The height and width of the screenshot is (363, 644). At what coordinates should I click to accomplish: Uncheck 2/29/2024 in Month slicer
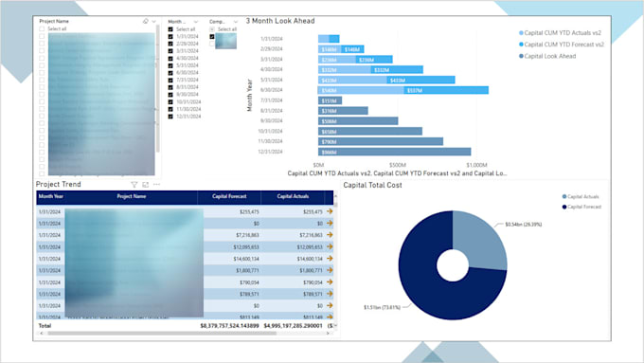(x=170, y=44)
